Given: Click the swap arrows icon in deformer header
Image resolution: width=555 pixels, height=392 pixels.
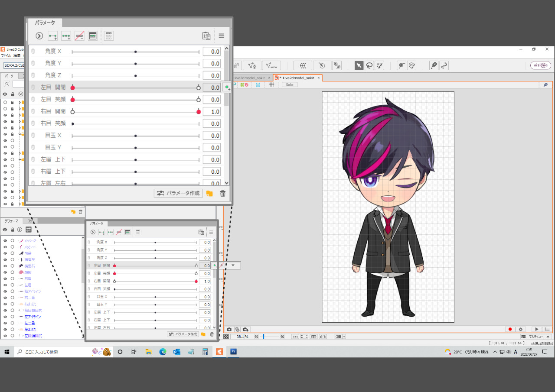Looking at the screenshot, I should 28,230.
